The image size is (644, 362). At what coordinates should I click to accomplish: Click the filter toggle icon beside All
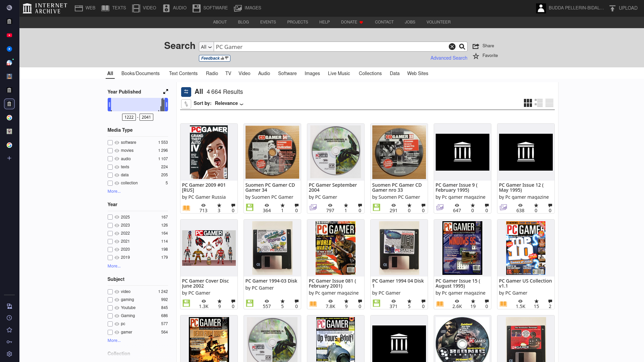tap(186, 92)
